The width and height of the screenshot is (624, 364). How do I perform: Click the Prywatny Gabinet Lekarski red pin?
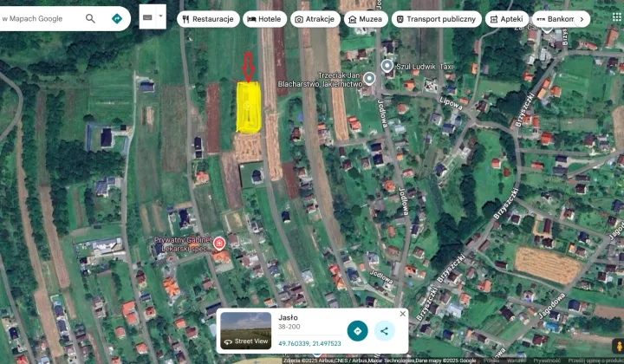pyautogui.click(x=219, y=243)
